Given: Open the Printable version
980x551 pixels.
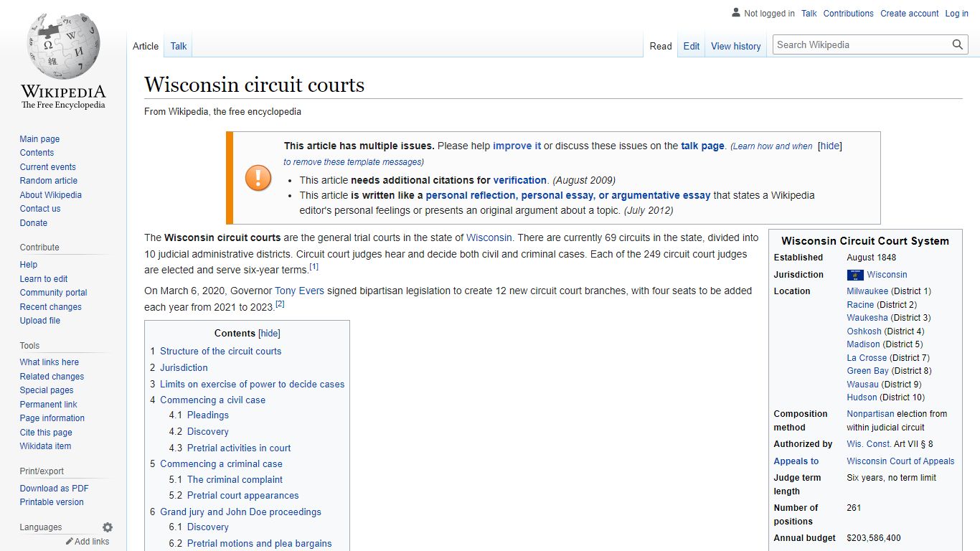Looking at the screenshot, I should [52, 502].
